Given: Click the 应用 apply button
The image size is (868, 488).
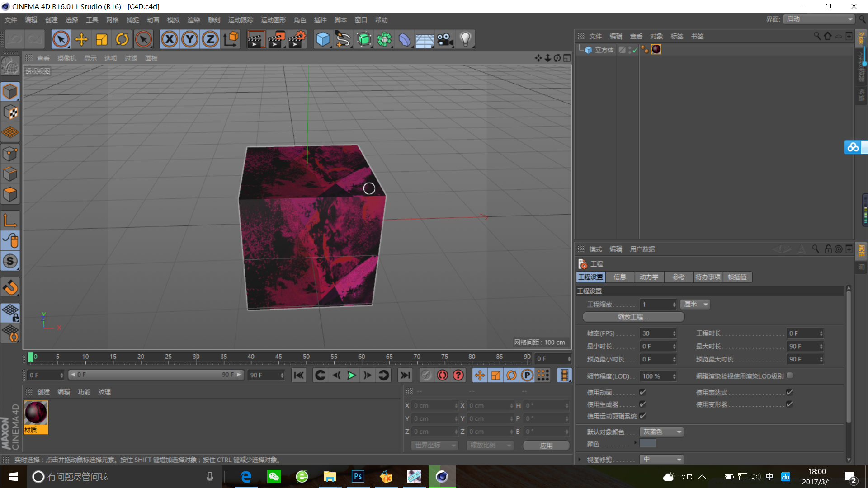Looking at the screenshot, I should click(546, 446).
